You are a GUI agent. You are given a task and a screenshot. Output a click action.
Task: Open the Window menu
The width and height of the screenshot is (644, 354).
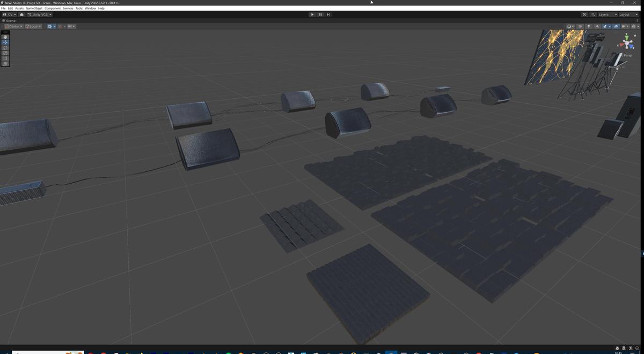[x=90, y=9]
